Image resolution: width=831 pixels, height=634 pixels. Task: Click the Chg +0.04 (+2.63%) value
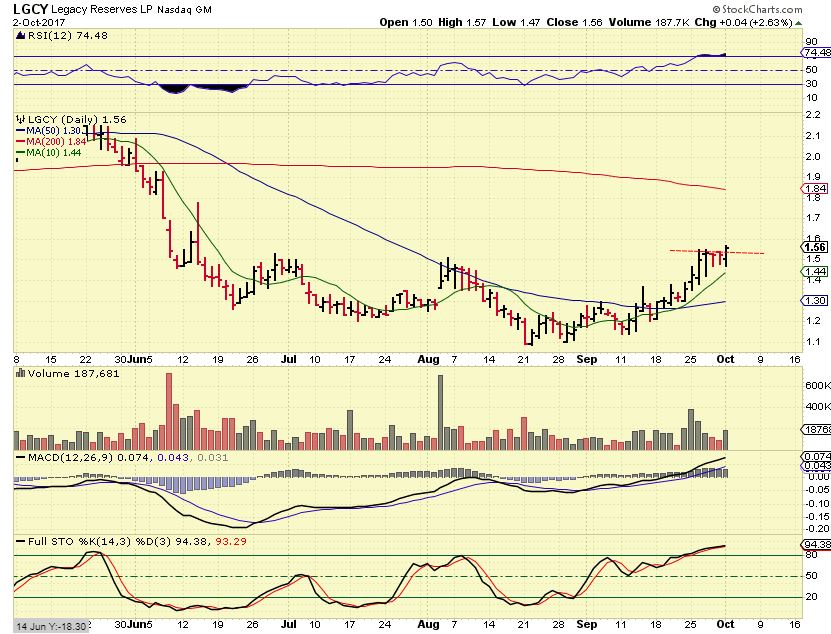744,22
